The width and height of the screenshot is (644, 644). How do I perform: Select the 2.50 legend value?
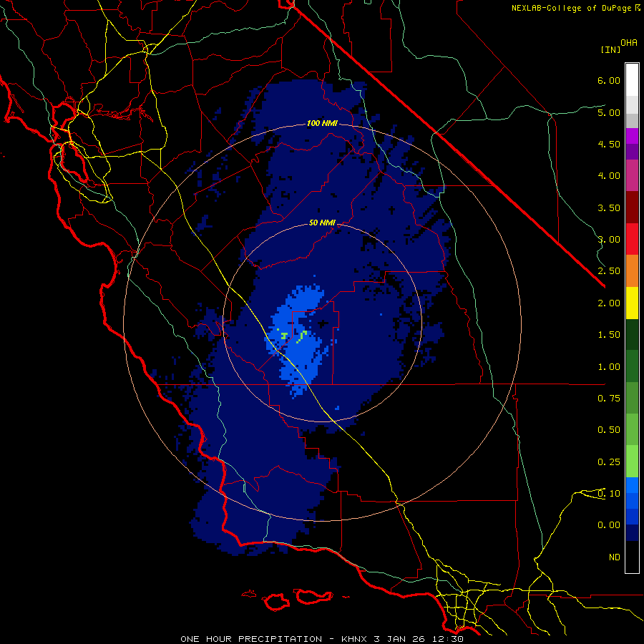point(609,270)
